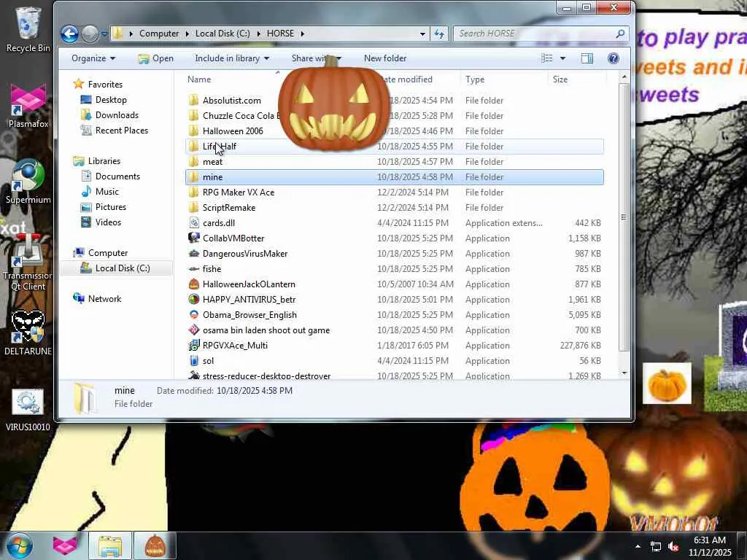This screenshot has width=747, height=560.
Task: Select the RPGVXAce_Multi installer icon
Action: click(194, 345)
